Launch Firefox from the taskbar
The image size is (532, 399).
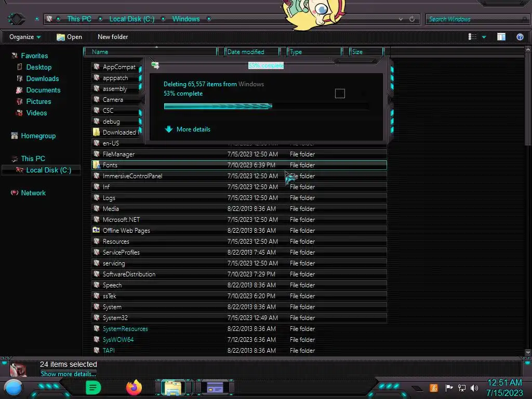[134, 388]
